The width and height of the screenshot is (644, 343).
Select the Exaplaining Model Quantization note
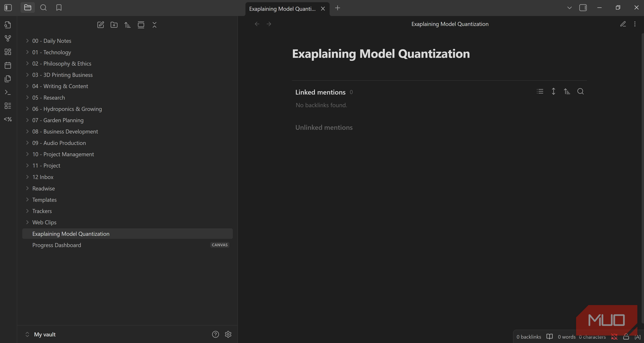[x=127, y=234]
